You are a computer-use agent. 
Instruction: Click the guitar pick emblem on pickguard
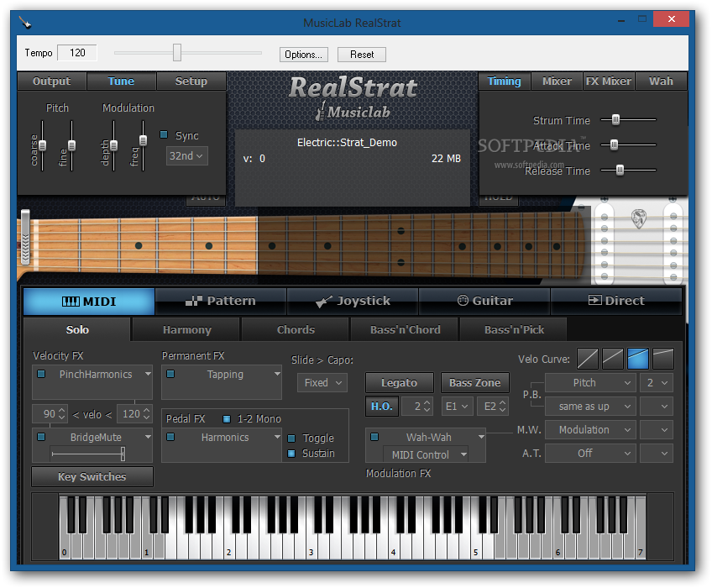point(639,218)
